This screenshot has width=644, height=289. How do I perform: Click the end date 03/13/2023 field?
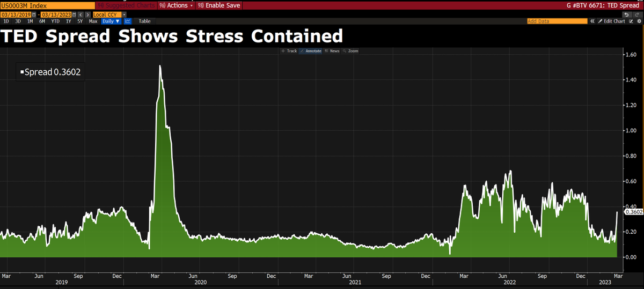coord(56,14)
